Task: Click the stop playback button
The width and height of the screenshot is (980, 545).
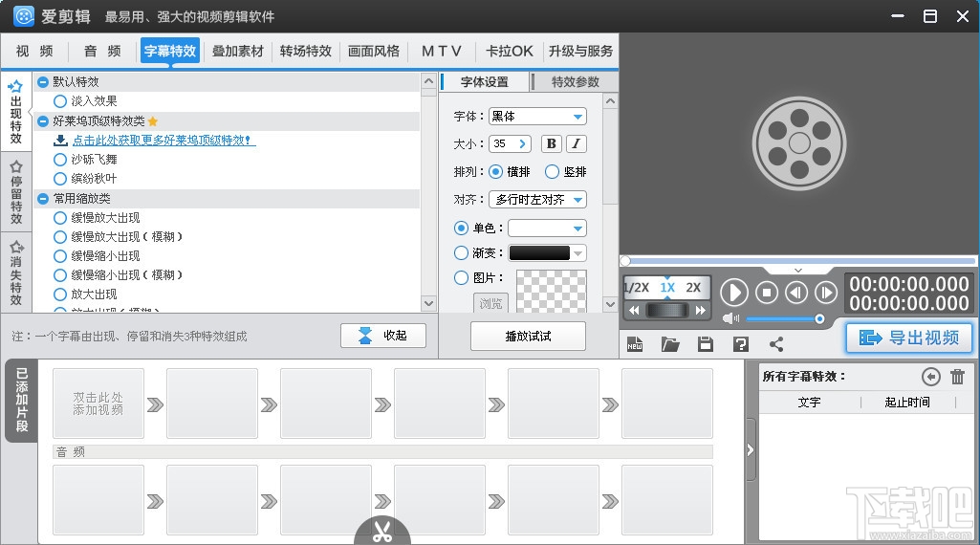Action: 767,293
